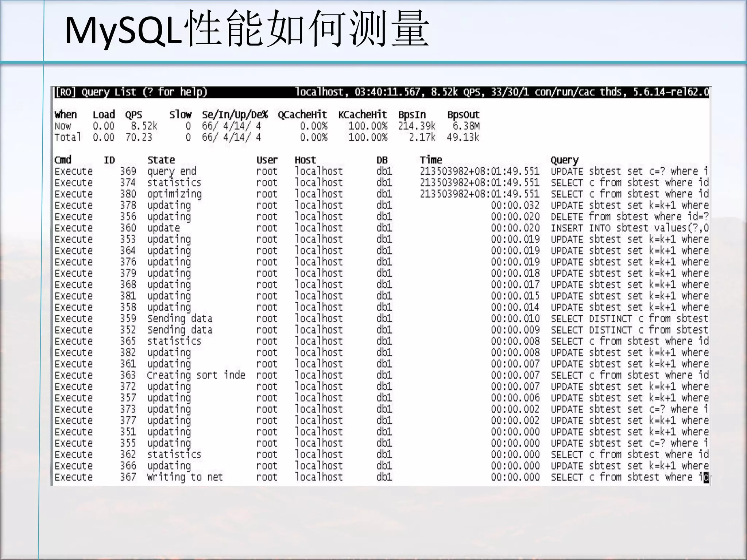This screenshot has height=560, width=747.
Task: Click thread ID "373"
Action: (x=128, y=409)
